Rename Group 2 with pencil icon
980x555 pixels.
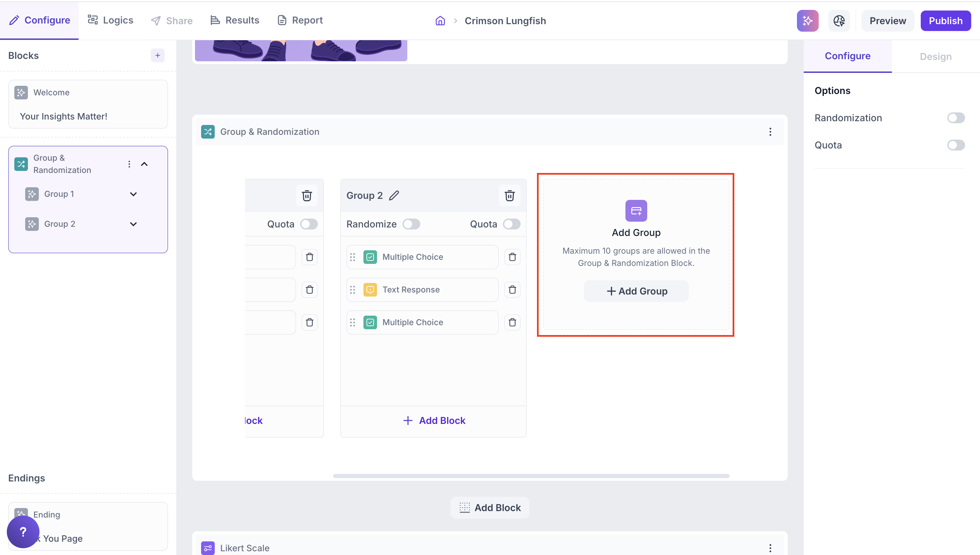pyautogui.click(x=394, y=195)
